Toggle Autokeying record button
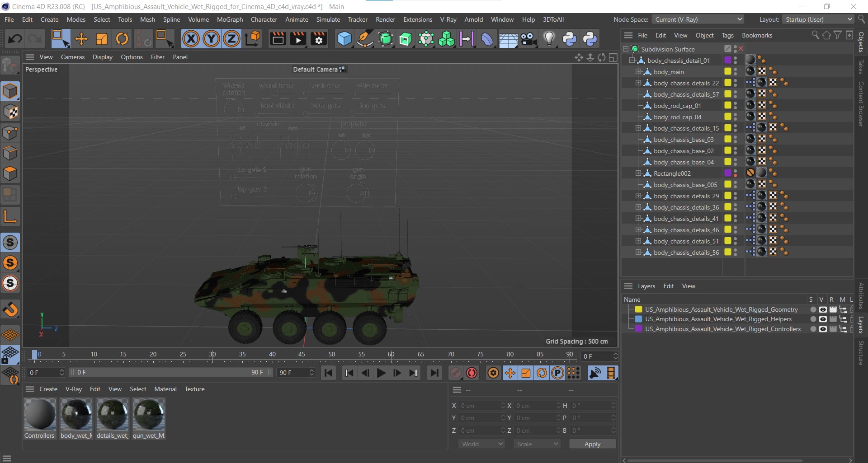Viewport: 868px width, 463px height. tap(472, 373)
